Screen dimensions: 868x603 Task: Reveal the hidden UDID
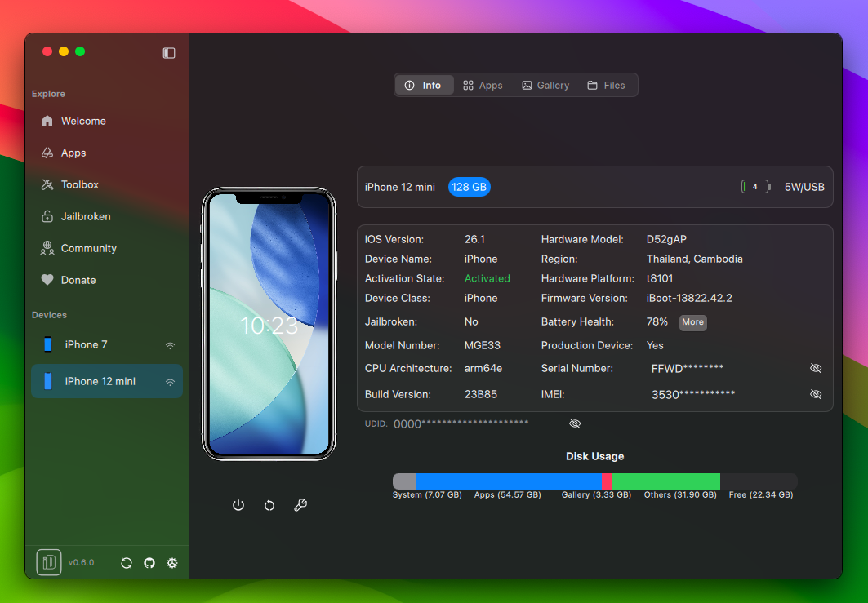pos(575,423)
